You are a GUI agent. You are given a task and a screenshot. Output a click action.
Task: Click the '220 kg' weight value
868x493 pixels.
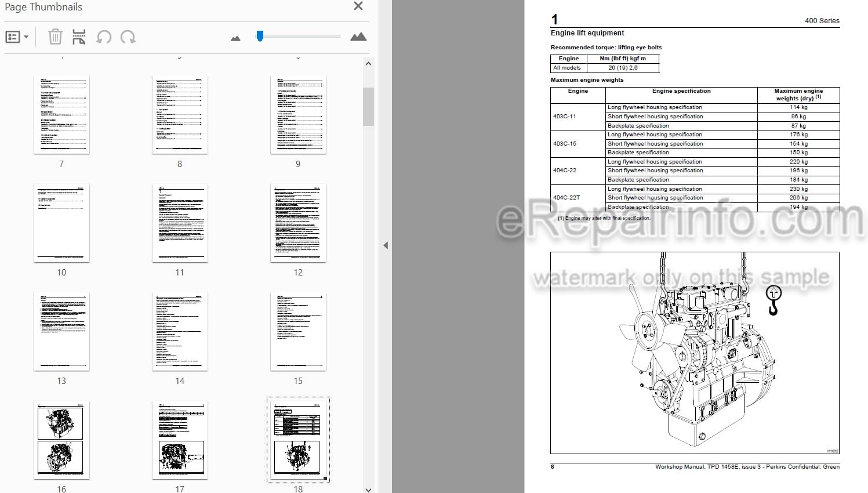(x=798, y=162)
